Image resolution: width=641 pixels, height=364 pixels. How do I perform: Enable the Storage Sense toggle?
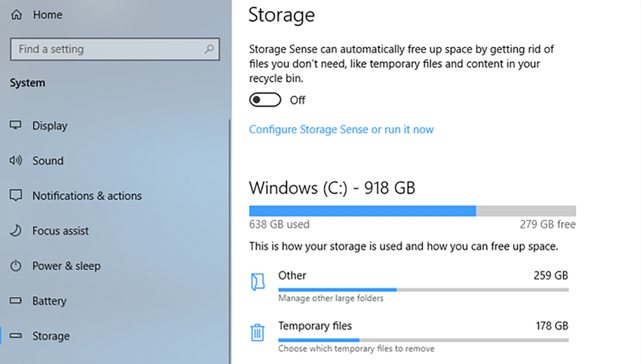click(x=265, y=100)
